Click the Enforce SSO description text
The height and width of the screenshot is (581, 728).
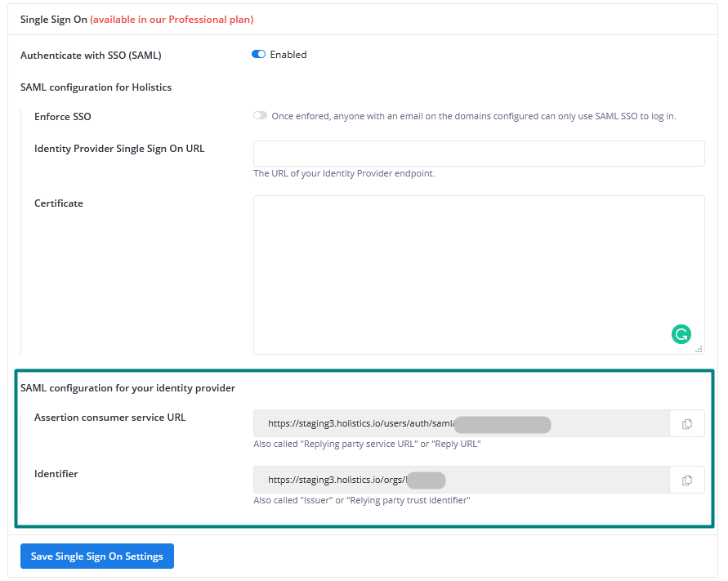tap(473, 116)
